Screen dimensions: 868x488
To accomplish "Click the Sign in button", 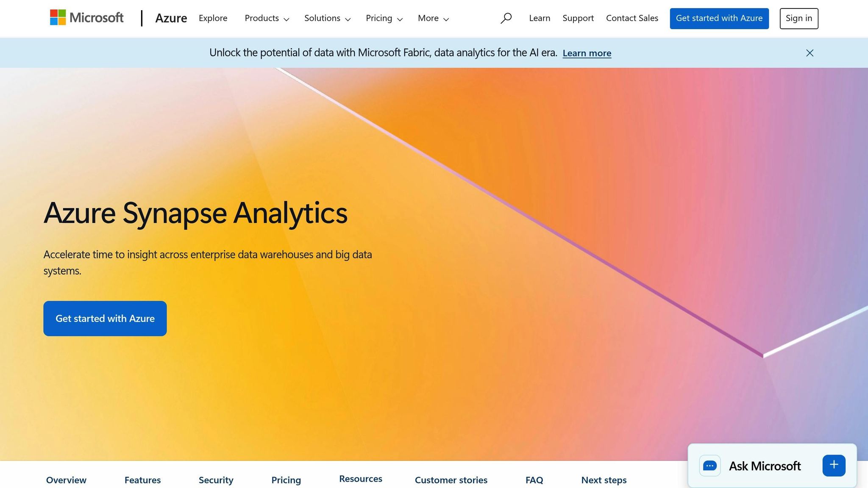I will [x=798, y=18].
